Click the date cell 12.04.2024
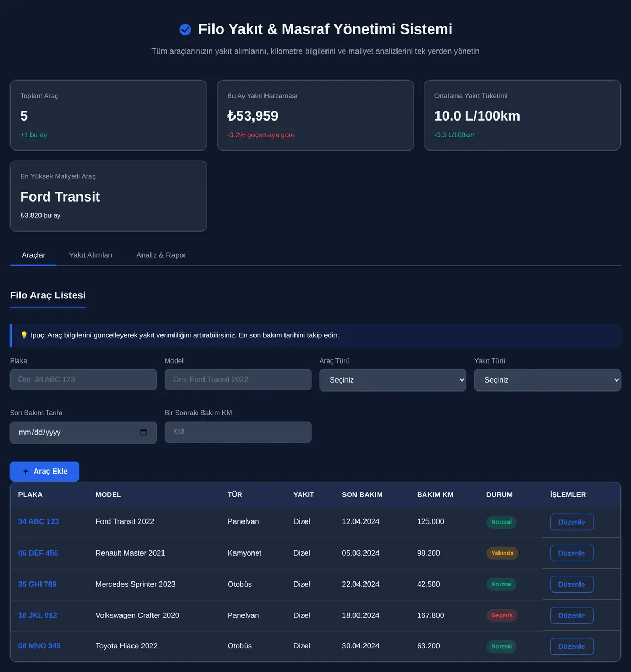 [x=361, y=521]
